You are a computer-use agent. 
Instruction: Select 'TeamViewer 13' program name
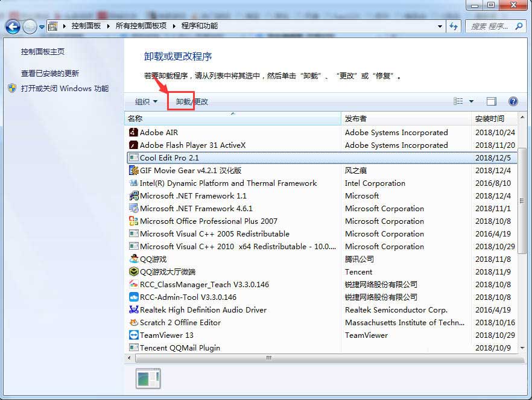tap(166, 335)
